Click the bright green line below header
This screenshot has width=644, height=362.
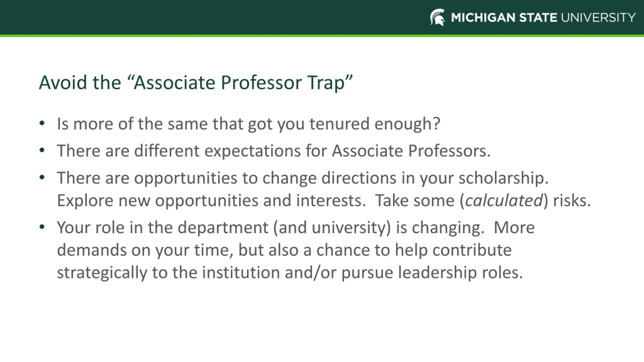click(322, 36)
